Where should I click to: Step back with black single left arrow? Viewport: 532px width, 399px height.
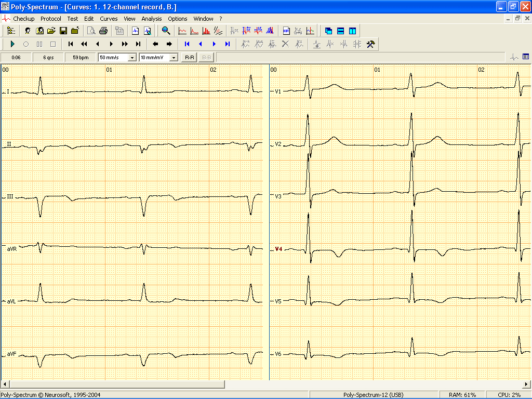(x=97, y=44)
